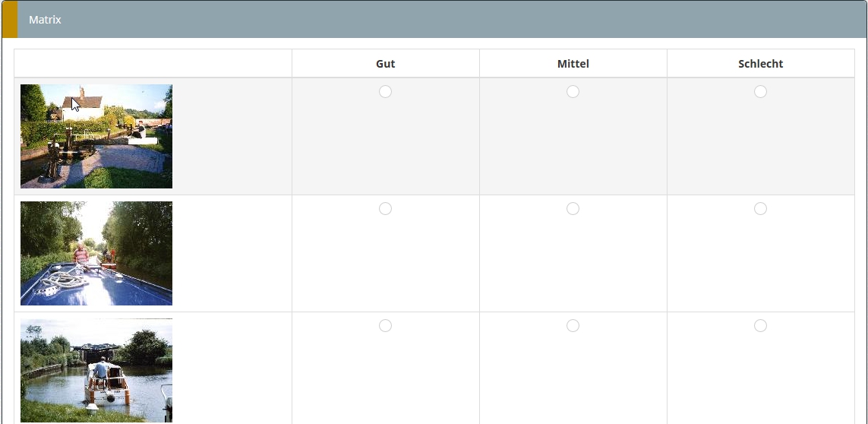Select Mittel for the lock cottage photo
The height and width of the screenshot is (424, 868).
tap(573, 92)
